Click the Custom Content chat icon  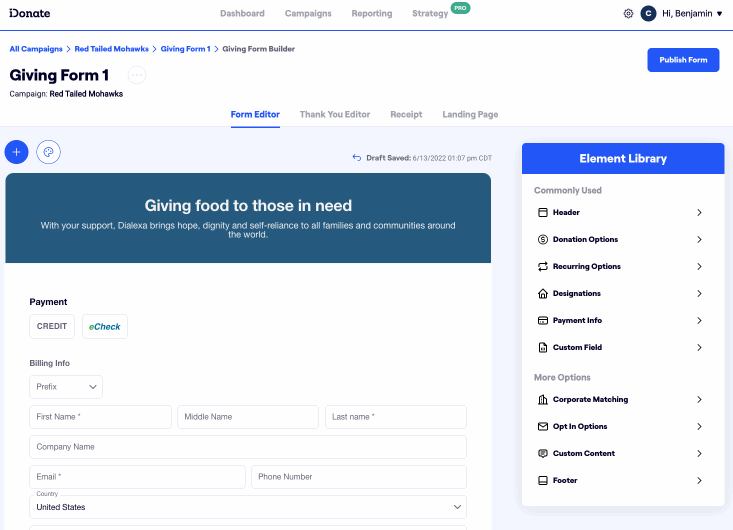click(543, 453)
